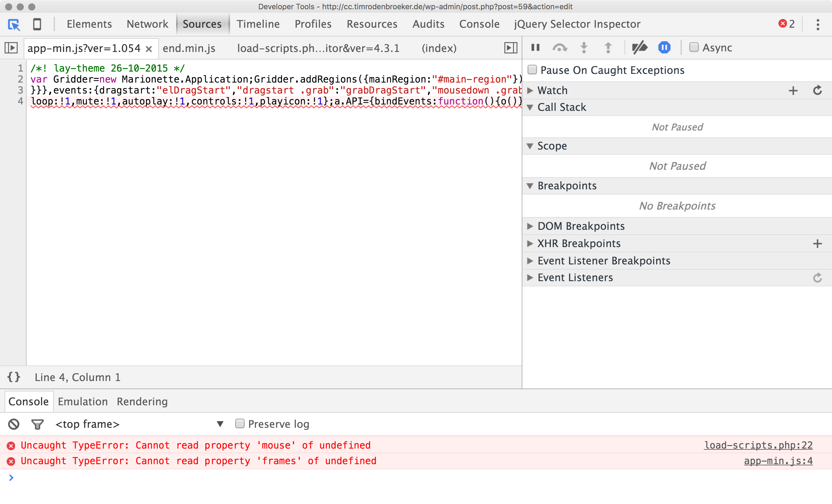Click the inspect element pointer icon
Screen dimensions: 832x504
click(x=14, y=24)
